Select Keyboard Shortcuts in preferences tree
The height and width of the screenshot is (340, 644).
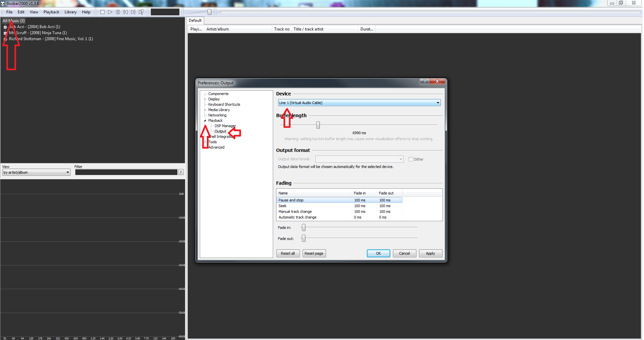(224, 104)
